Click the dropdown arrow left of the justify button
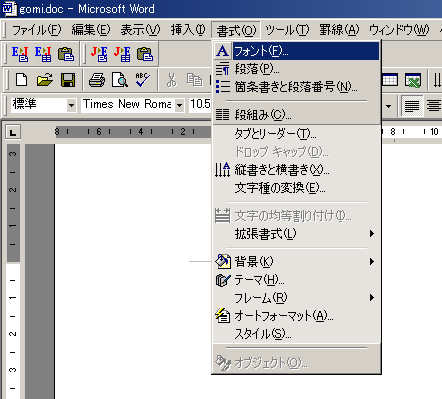 pyautogui.click(x=388, y=106)
